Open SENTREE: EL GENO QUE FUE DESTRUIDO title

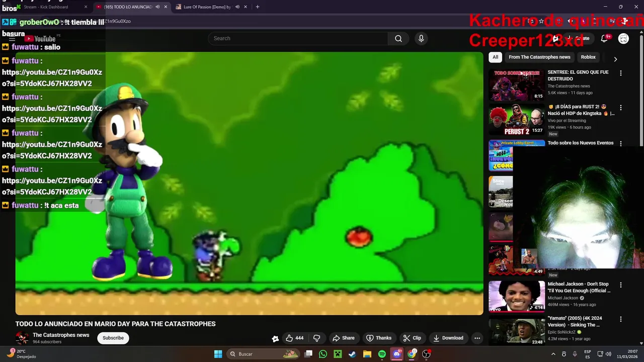point(578,75)
